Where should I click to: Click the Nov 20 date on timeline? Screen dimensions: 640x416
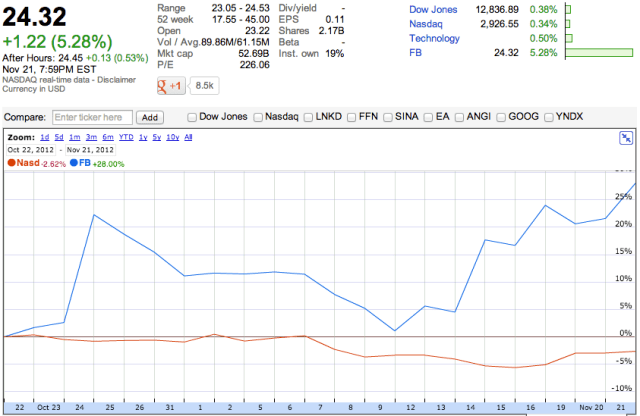[x=591, y=407]
